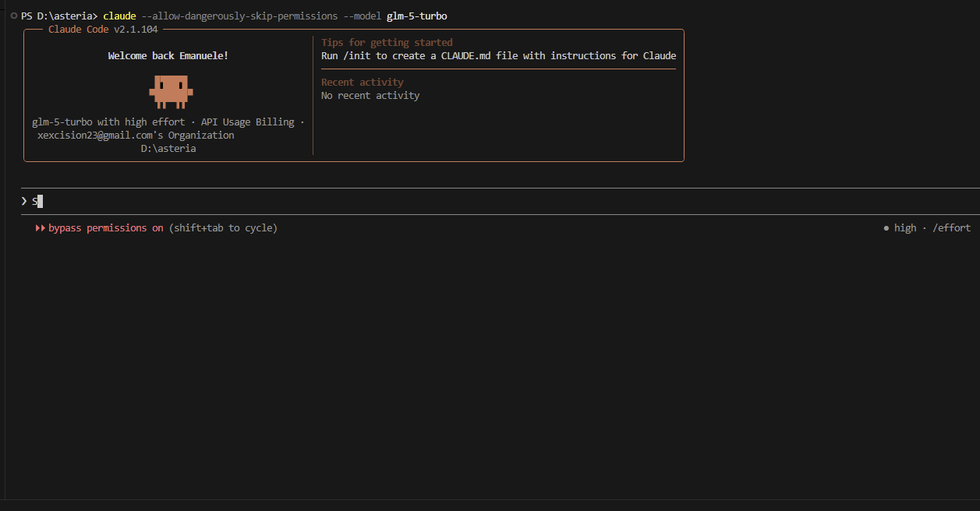Click the 'PS D:\asteria>' shell prompt
The height and width of the screenshot is (511, 980).
click(x=59, y=16)
